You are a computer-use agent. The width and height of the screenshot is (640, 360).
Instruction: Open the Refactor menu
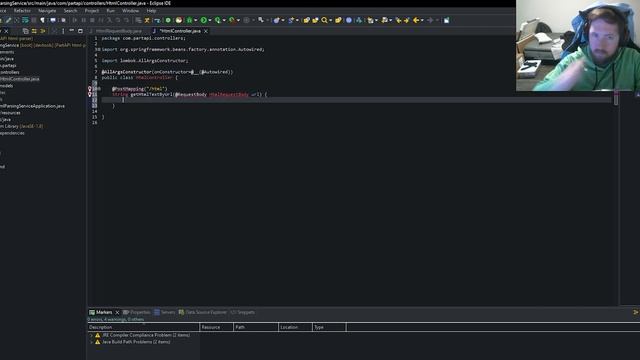[22, 11]
